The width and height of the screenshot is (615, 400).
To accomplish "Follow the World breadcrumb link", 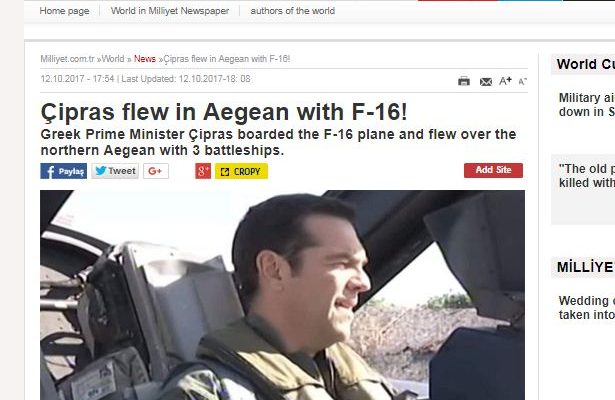I will 113,59.
